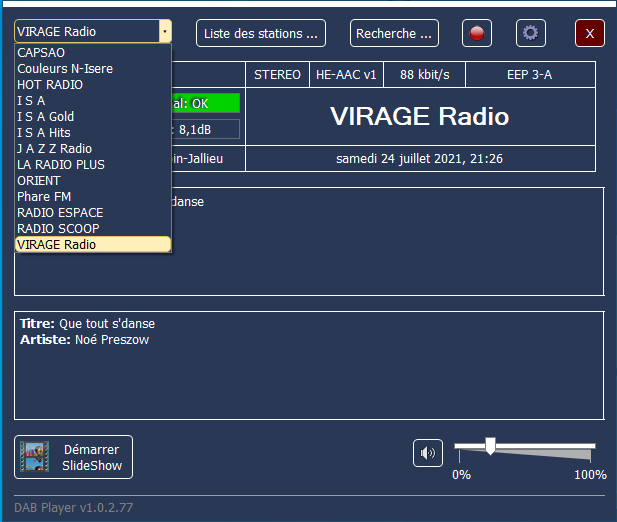Click the green signal OK indicator

tap(206, 103)
